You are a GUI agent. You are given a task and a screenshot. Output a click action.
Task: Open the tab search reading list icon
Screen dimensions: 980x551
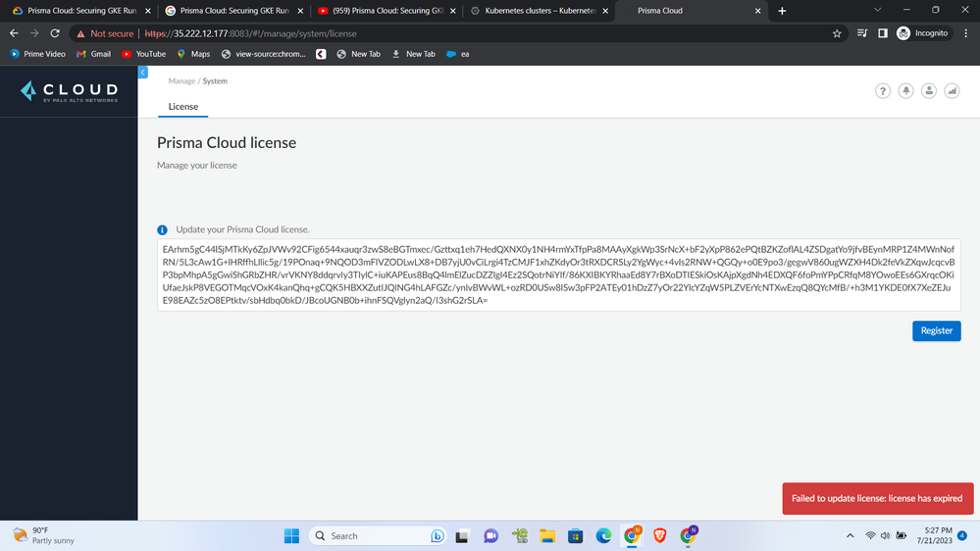862,33
